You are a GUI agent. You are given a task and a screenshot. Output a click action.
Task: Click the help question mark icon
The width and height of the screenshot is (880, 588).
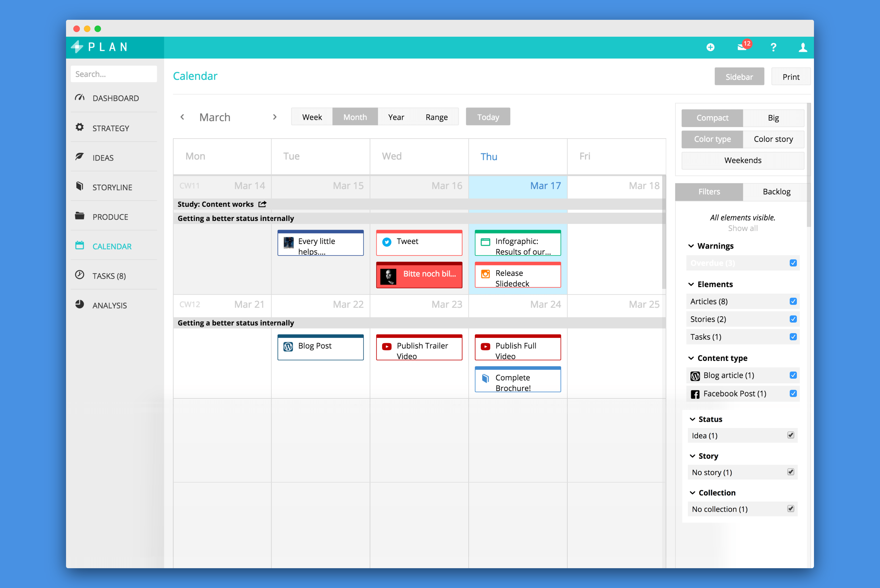[x=773, y=47]
